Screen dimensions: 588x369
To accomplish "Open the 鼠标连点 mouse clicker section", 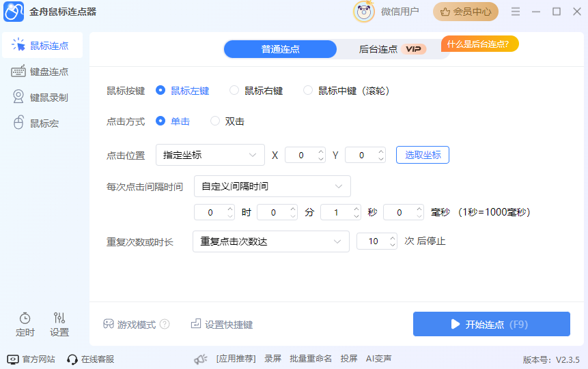I will coord(42,45).
